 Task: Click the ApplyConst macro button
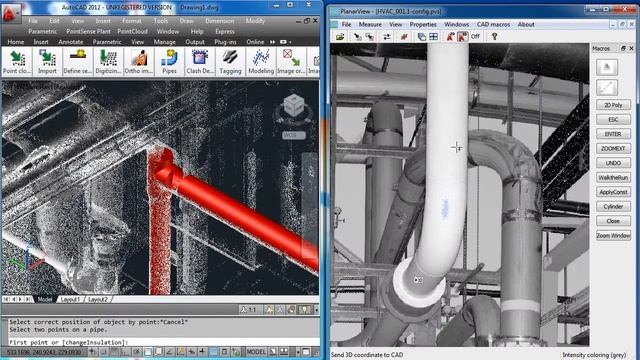pos(613,192)
